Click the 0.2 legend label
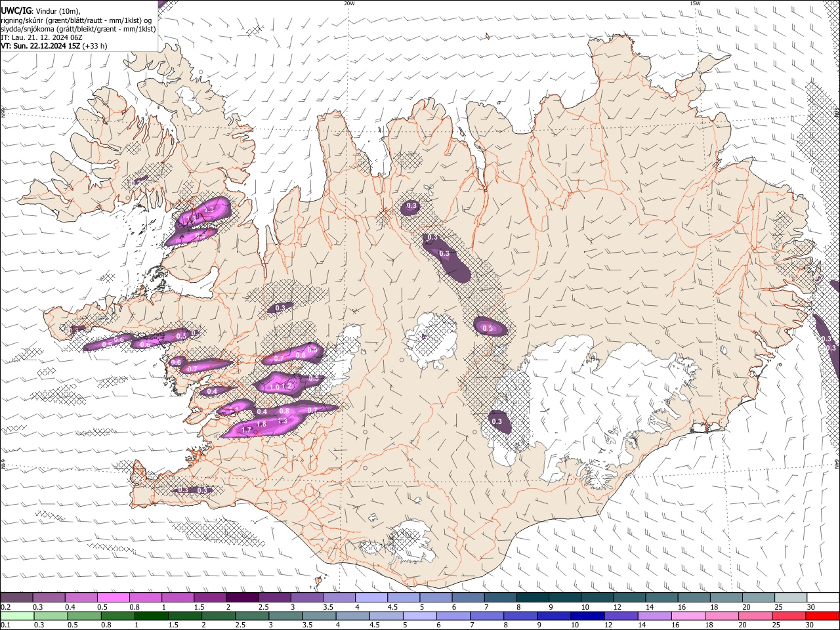The width and height of the screenshot is (840, 630). 5,607
